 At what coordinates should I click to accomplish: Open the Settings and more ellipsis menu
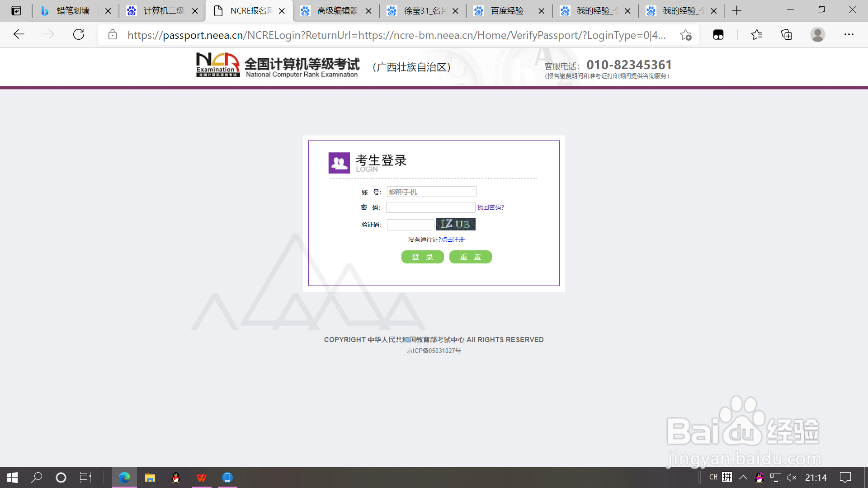coord(849,34)
